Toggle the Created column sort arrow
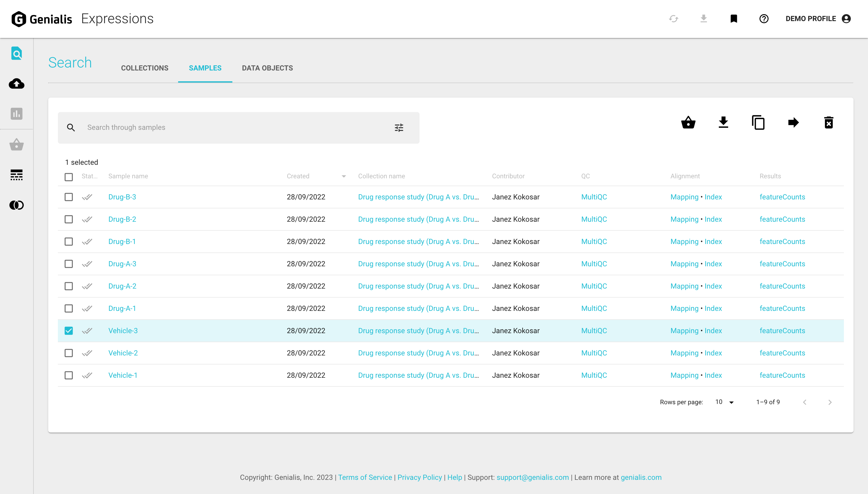Viewport: 868px width, 494px height. pyautogui.click(x=344, y=176)
